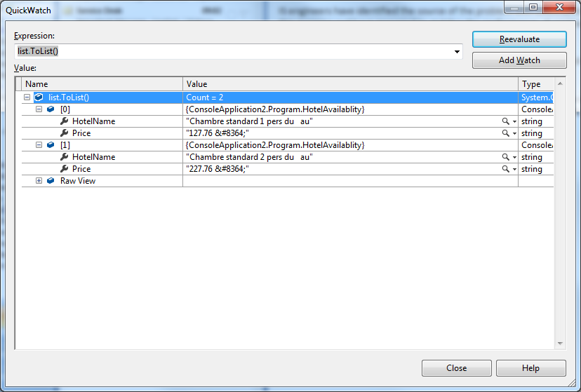Click the Reevaluate button
Viewport: 581px width, 392px height.
pos(519,39)
